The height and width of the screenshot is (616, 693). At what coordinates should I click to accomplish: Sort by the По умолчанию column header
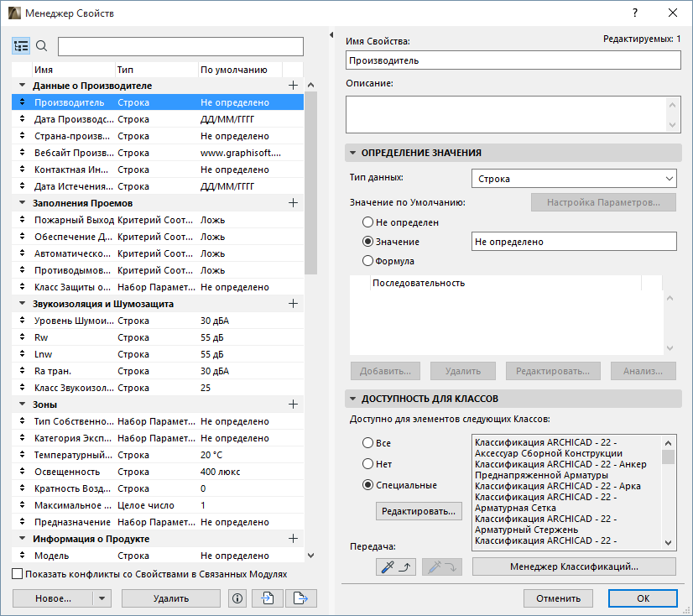(240, 70)
